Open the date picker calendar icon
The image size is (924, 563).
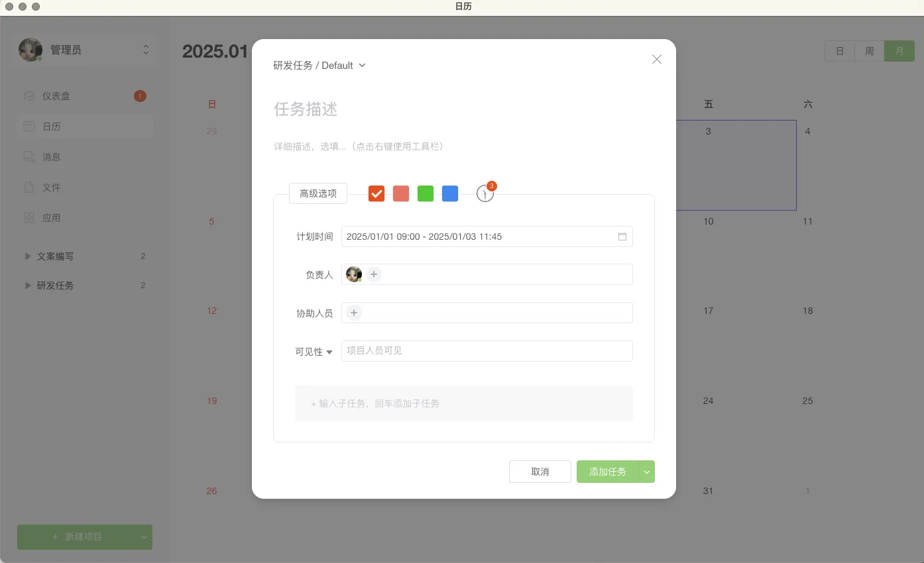(x=622, y=236)
